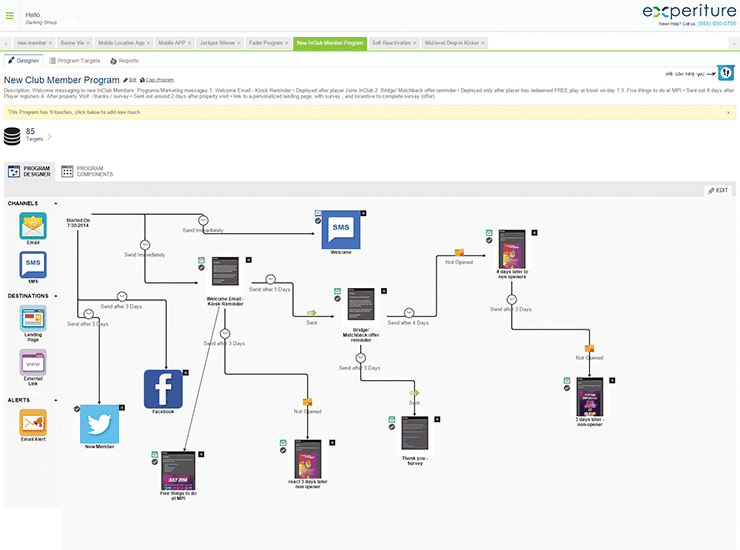
Task: Collapse the Channels section
Action: (56, 203)
